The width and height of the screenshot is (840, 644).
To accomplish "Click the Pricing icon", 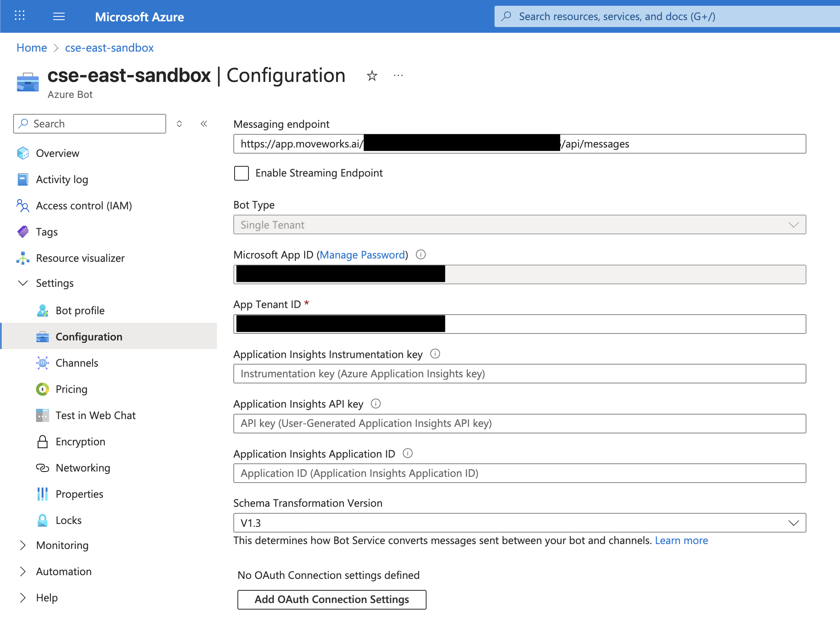I will point(43,389).
